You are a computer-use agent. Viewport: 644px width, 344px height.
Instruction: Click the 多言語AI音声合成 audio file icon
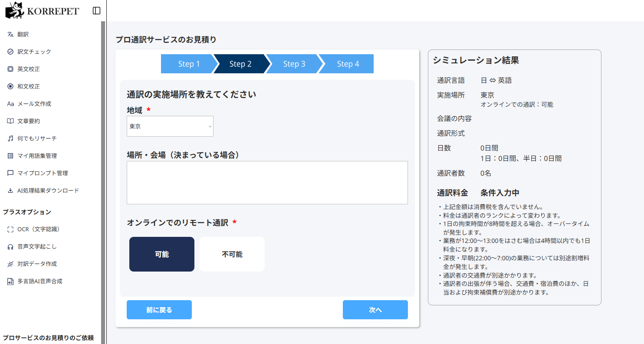[10, 281]
